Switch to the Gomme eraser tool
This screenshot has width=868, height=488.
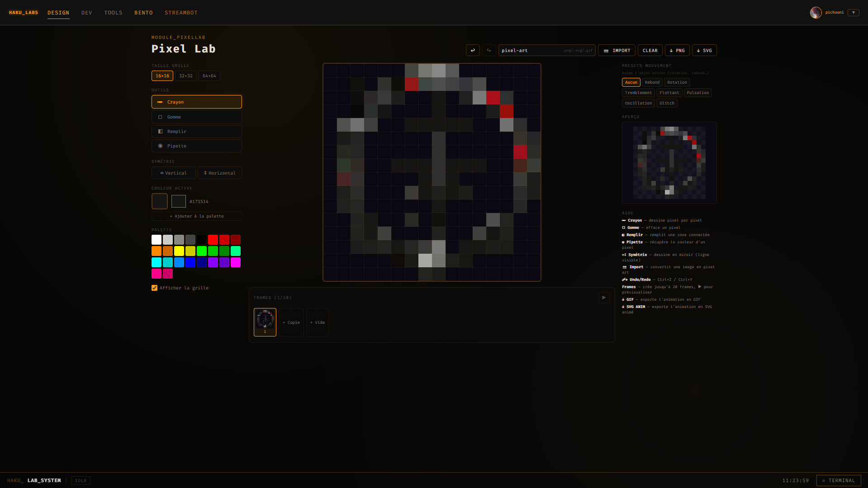[x=196, y=117]
